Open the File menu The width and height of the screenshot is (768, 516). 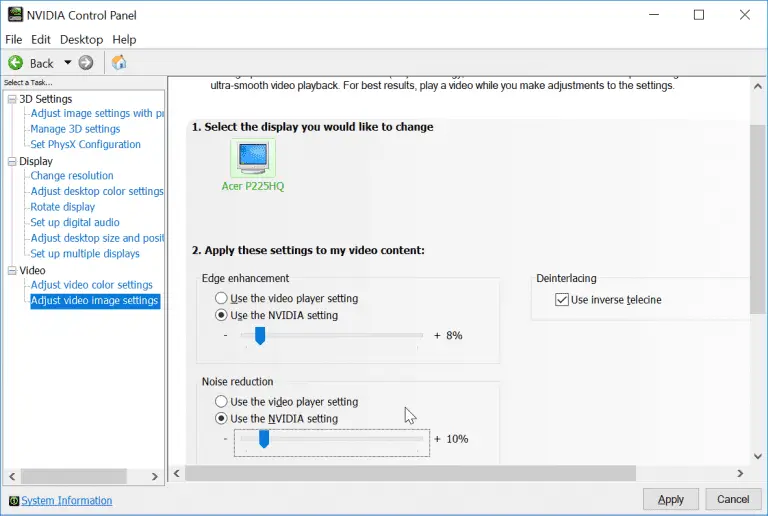[14, 40]
